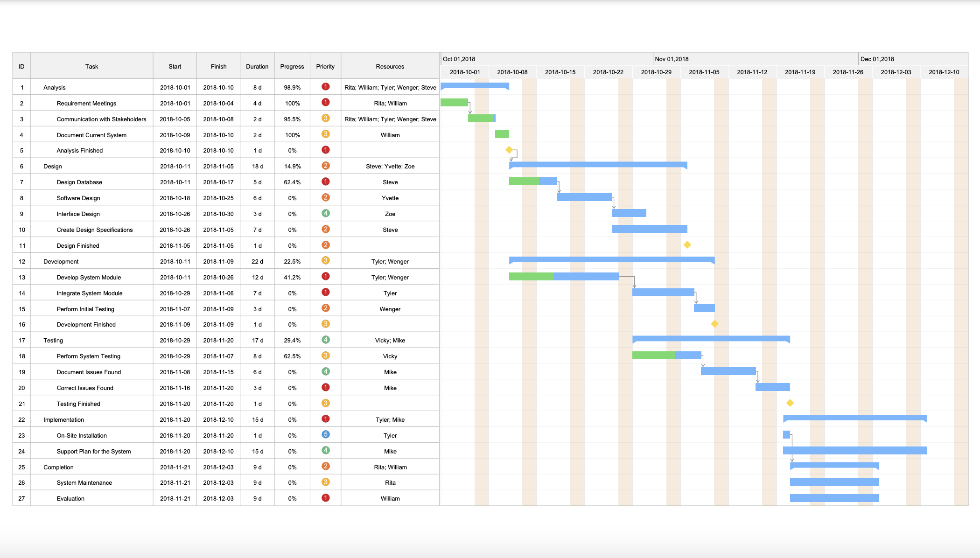The image size is (980, 558).
Task: Click the Implementation summary bar in chart
Action: pyautogui.click(x=855, y=418)
